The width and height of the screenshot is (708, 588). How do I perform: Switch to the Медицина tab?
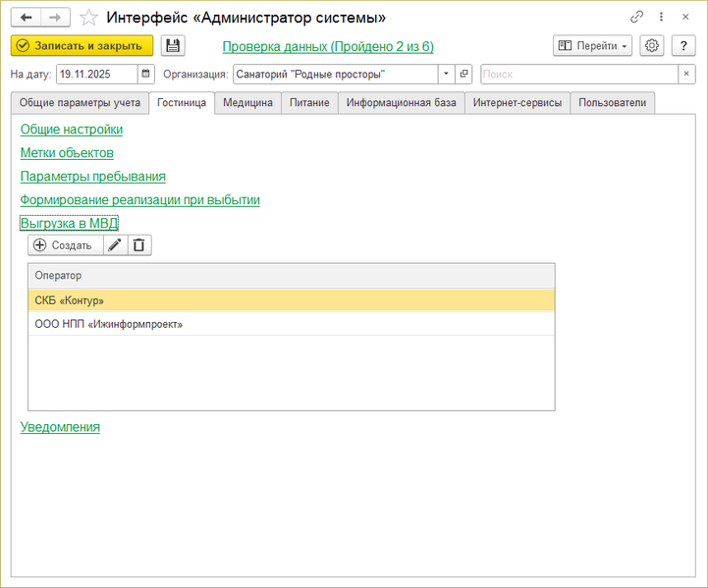[x=247, y=102]
